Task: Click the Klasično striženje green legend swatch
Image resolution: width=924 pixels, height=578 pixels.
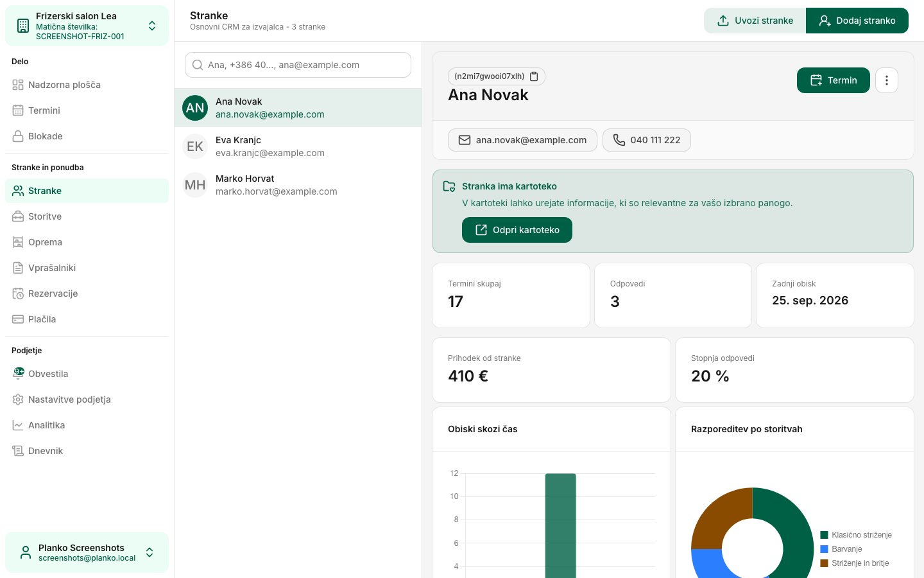Action: tap(825, 535)
